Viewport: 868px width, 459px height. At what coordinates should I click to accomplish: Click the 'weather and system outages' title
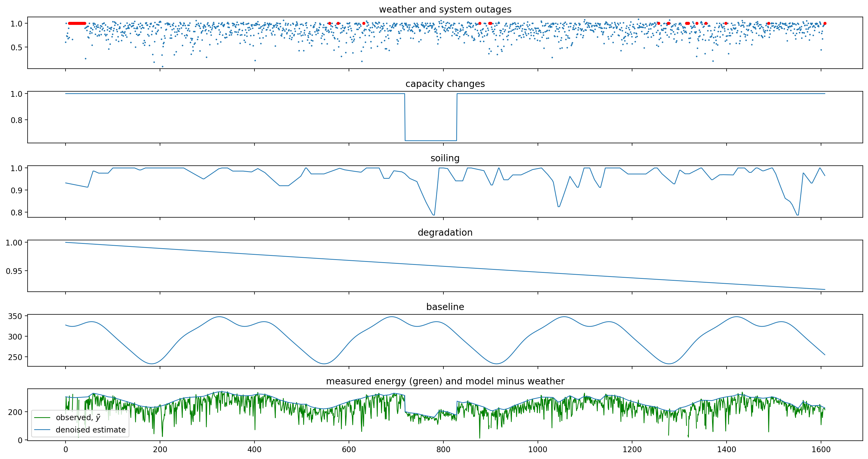pyautogui.click(x=445, y=10)
